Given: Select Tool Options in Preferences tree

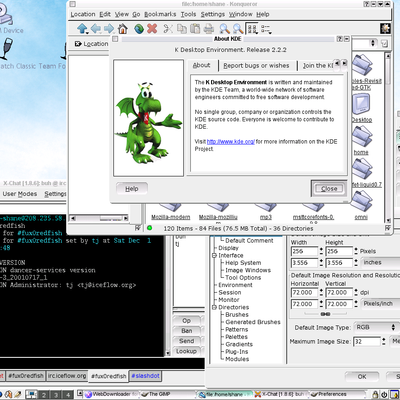Looking at the screenshot, I should 243,278.
